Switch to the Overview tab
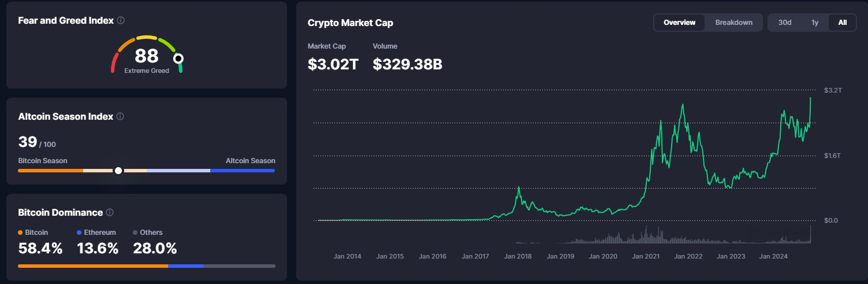Viewport: 868px width, 284px height. 679,23
